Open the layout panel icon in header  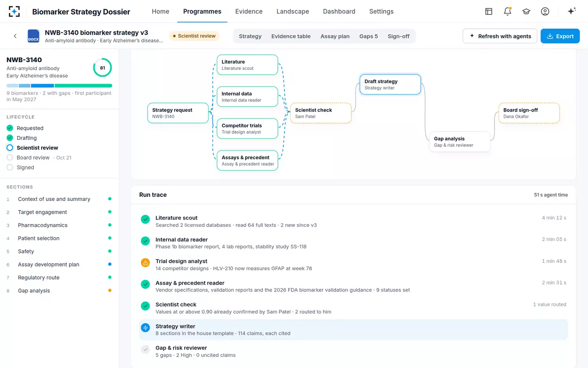489,11
